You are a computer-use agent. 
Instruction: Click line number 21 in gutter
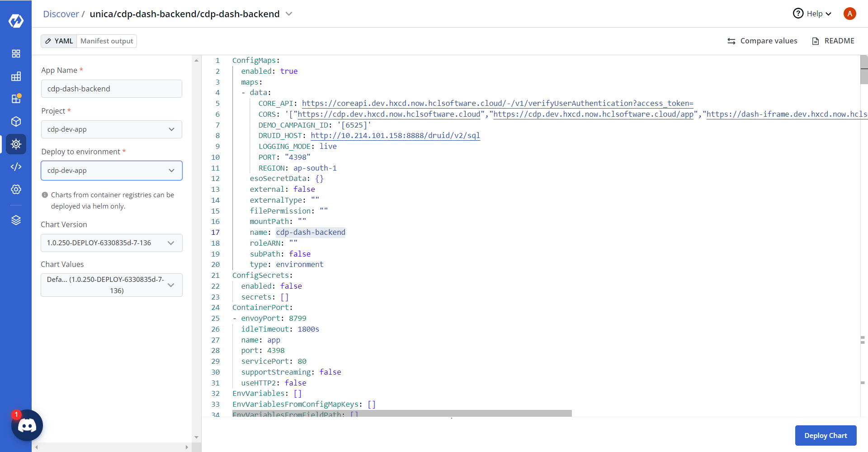(216, 276)
